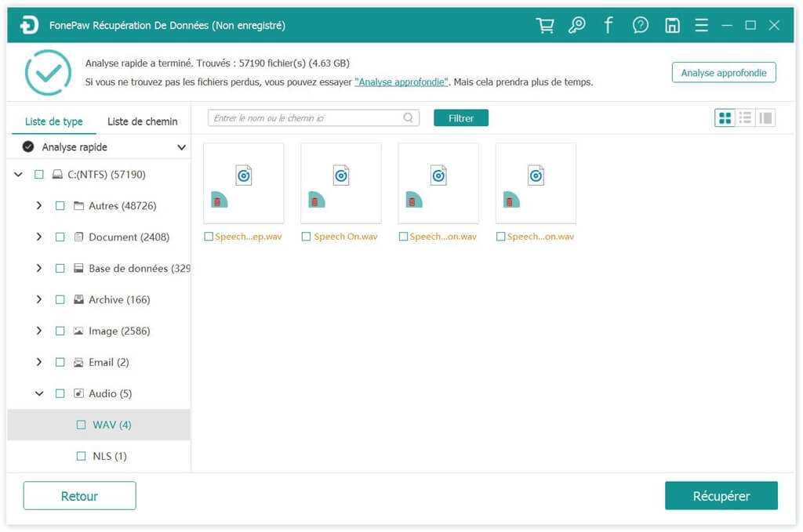This screenshot has height=532, width=803.
Task: Click the FonePaw app logo
Action: [x=29, y=24]
